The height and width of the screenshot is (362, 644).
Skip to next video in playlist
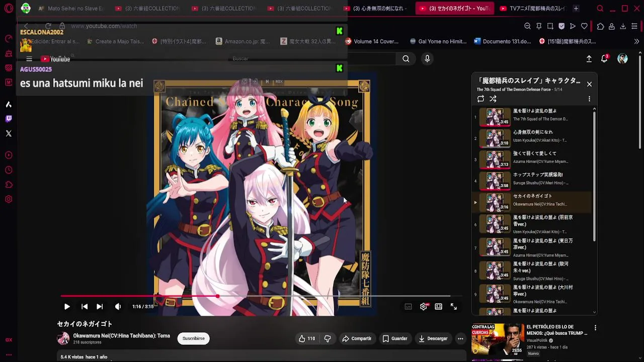coord(100,307)
